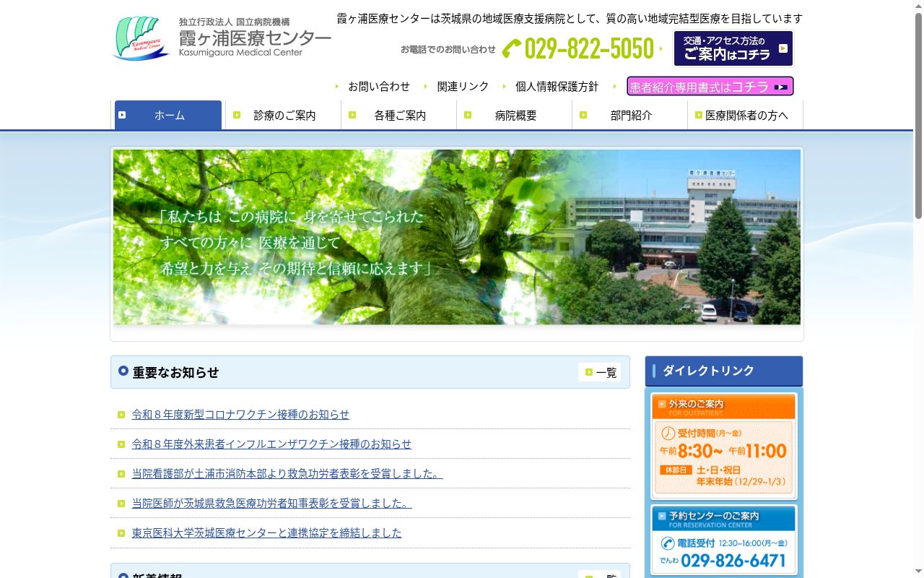Viewport: 924px width, 578px height.
Task: Open the 診療のご案内 menu
Action: click(x=284, y=115)
